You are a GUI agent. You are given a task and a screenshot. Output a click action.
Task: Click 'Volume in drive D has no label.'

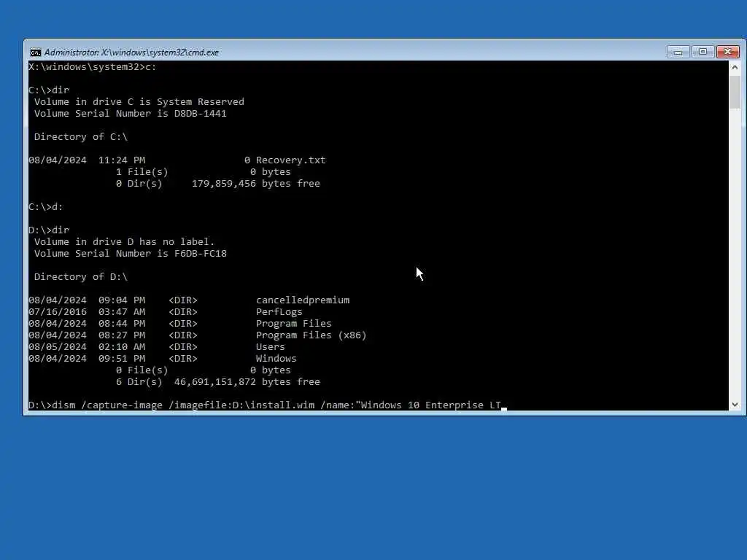click(x=124, y=242)
